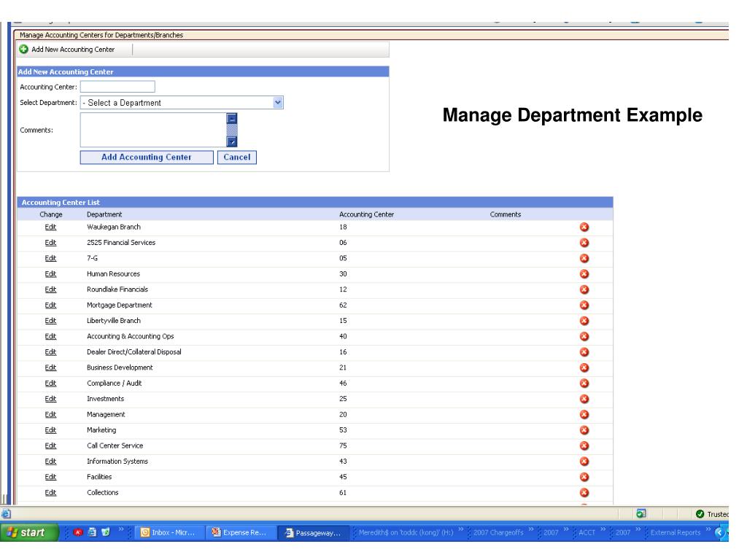Viewport: 747px width, 560px height.
Task: Click the Comments column header
Action: pos(506,215)
